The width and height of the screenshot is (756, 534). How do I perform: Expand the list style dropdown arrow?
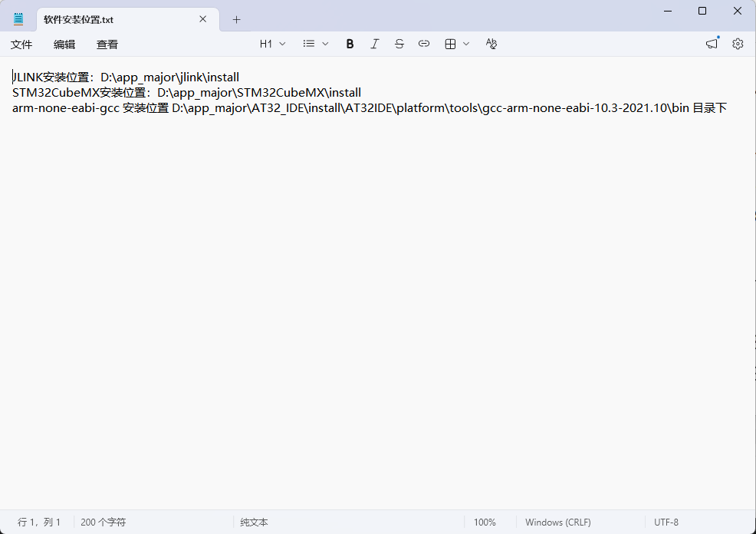point(325,44)
